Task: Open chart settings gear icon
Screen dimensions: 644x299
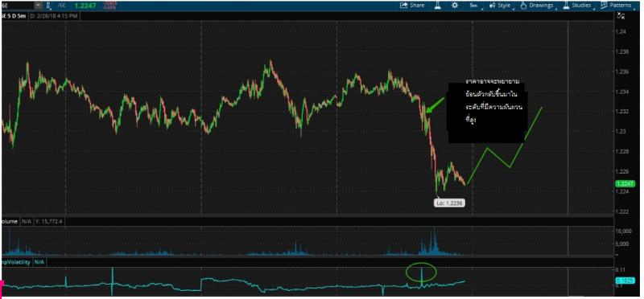Action: [x=455, y=6]
